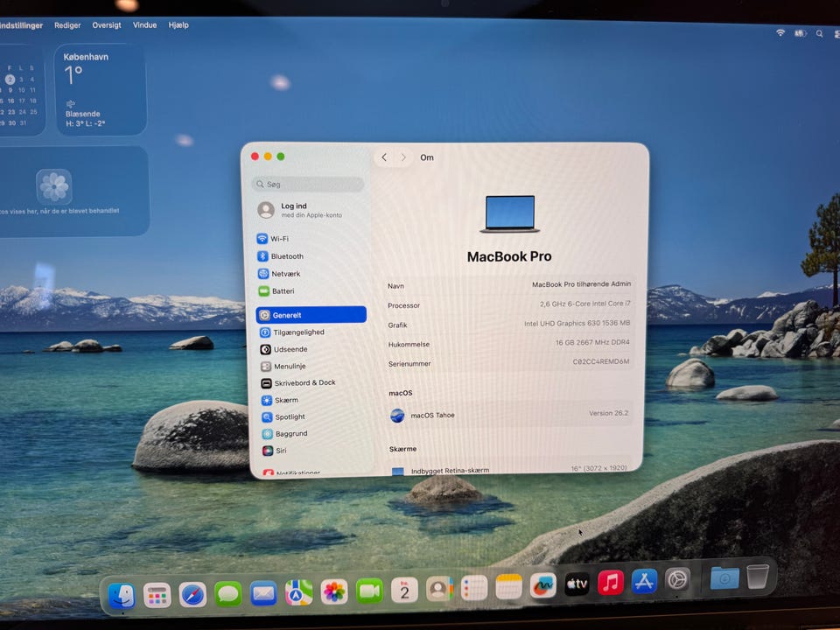This screenshot has width=840, height=630.
Task: Open Spotlight search from the menu bar
Action: (820, 34)
